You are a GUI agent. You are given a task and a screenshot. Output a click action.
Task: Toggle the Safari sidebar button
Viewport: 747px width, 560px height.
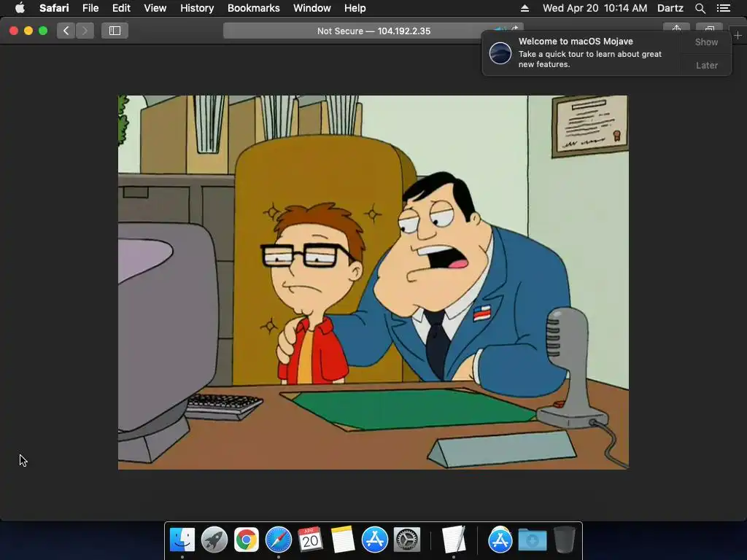pyautogui.click(x=115, y=31)
